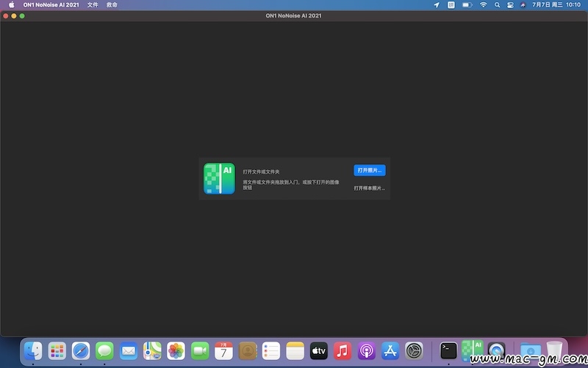Open Podcasts from the Dock
Image resolution: width=588 pixels, height=368 pixels.
(366, 351)
